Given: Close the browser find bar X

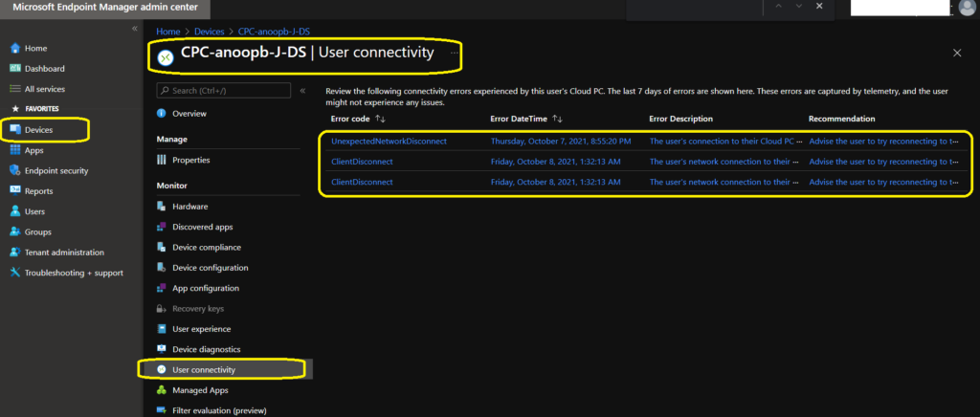Looking at the screenshot, I should [819, 7].
